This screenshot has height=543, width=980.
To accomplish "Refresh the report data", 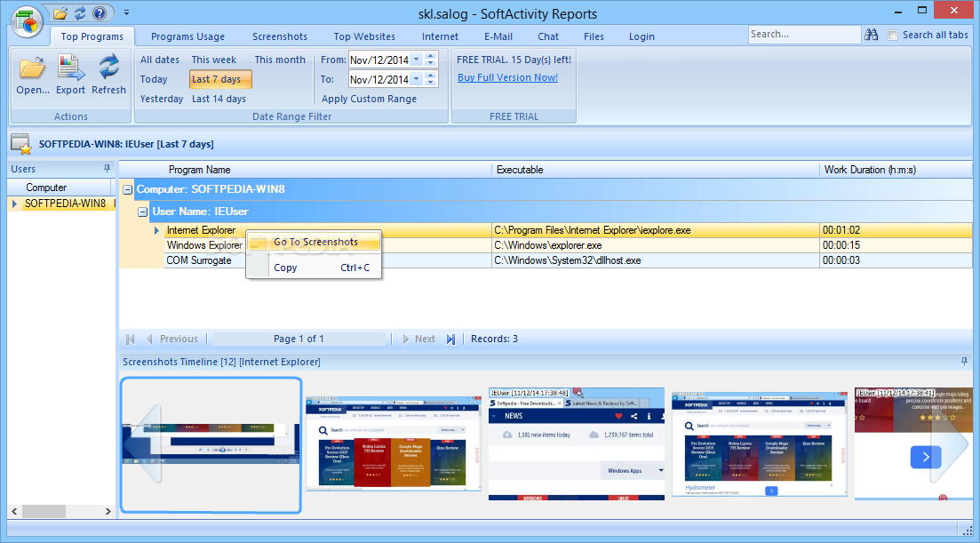I will coord(108,75).
